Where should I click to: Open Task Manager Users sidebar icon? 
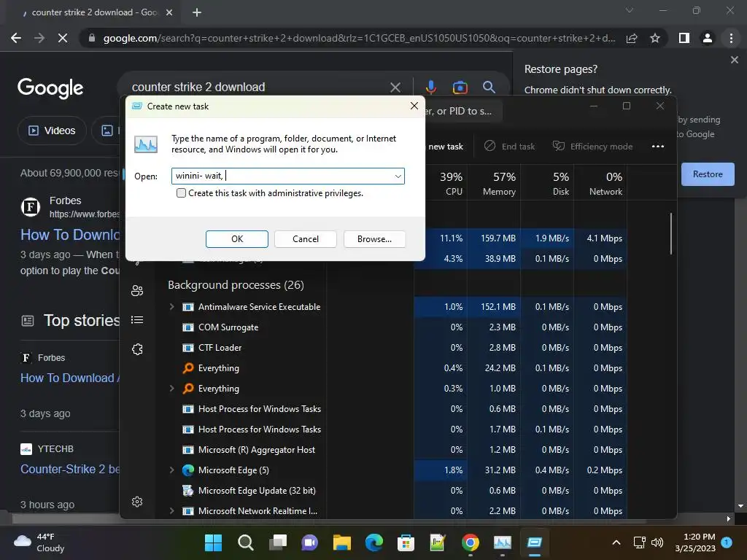(137, 290)
